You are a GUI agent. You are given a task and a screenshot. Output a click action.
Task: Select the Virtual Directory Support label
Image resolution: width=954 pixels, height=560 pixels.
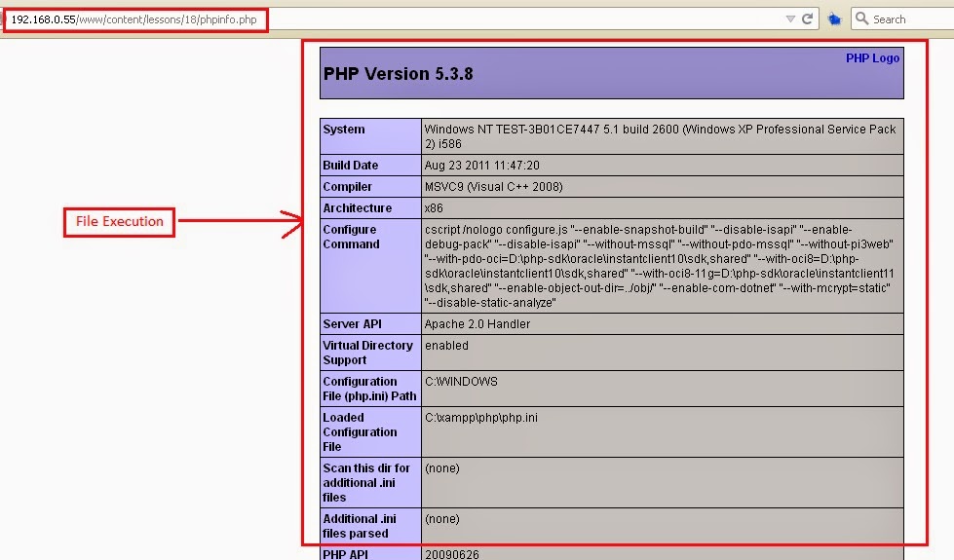click(x=367, y=353)
